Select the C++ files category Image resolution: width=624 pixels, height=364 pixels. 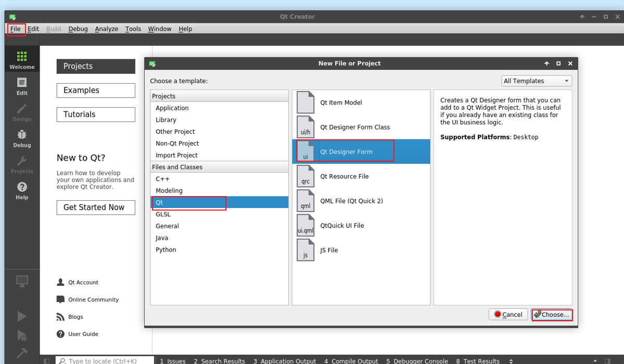click(x=219, y=179)
